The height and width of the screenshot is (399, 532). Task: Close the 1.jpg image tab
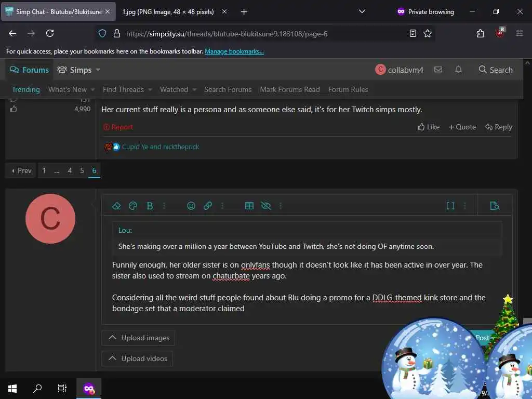pyautogui.click(x=224, y=11)
